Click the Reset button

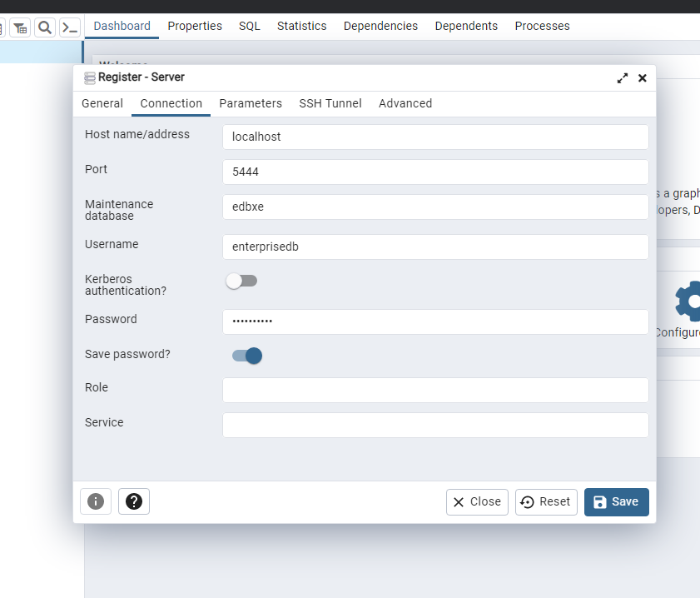tap(546, 501)
